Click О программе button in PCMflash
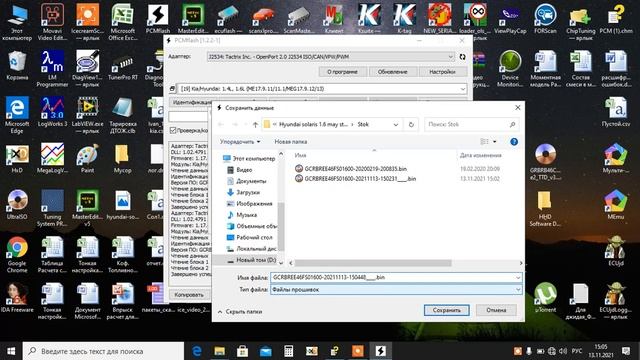The height and width of the screenshot is (360, 640). 342,72
